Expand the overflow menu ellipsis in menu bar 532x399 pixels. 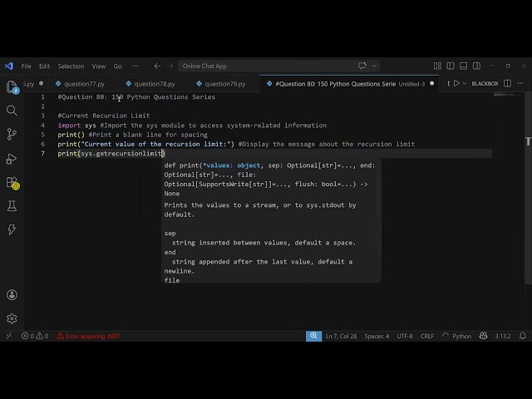click(x=135, y=66)
